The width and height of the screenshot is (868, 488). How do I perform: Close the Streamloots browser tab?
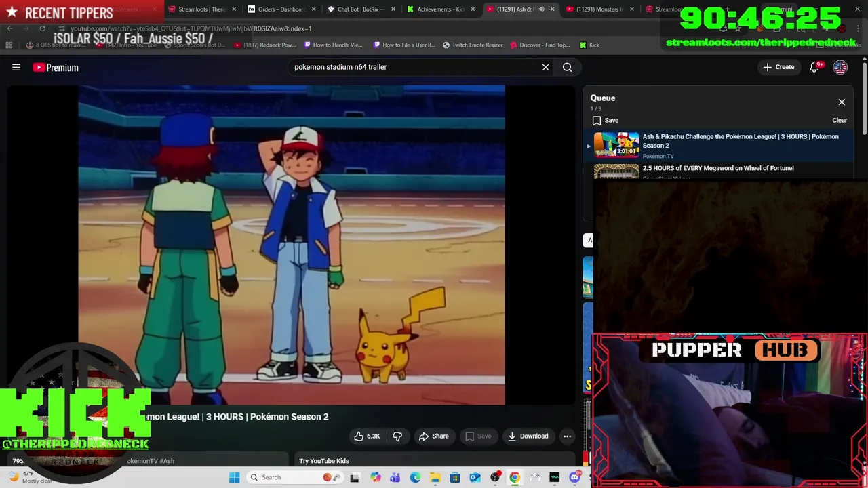click(234, 9)
